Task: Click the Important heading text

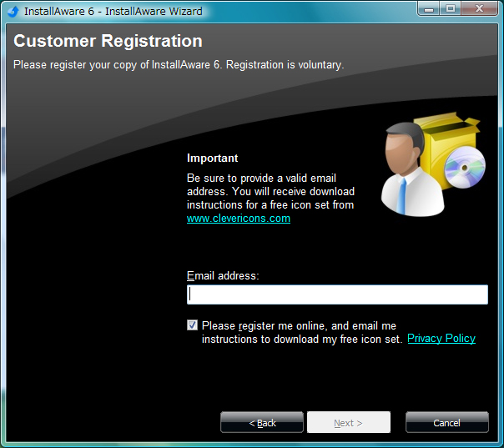Action: [x=213, y=159]
